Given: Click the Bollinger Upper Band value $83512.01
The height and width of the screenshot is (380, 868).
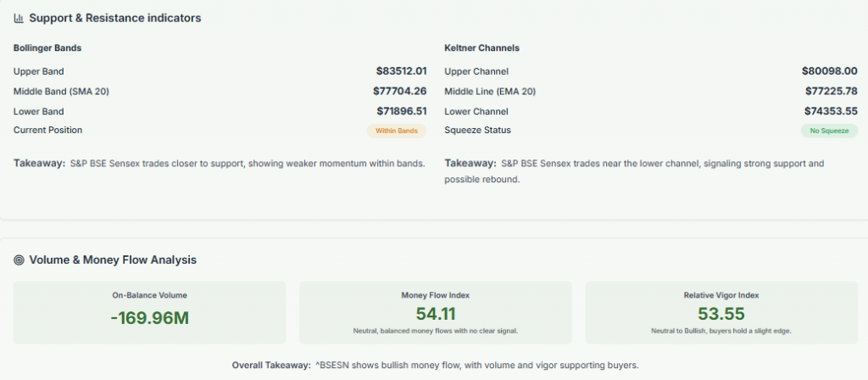Looking at the screenshot, I should tap(401, 71).
